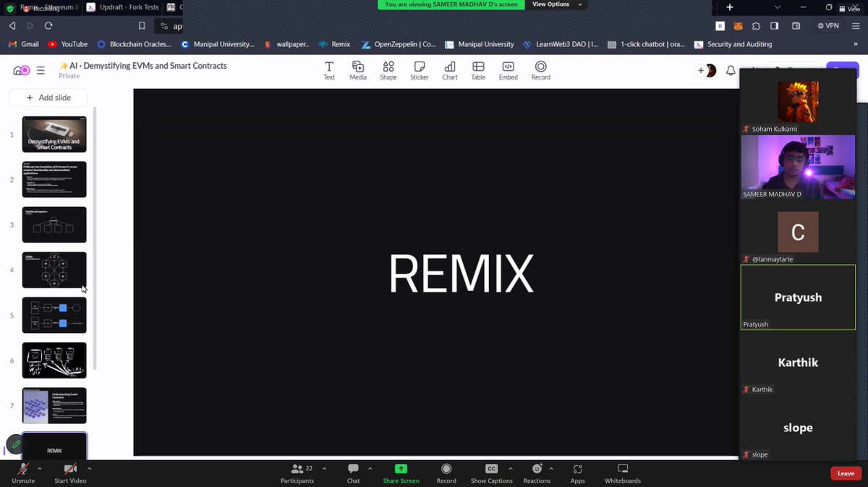Click the home logo icon
This screenshot has width=868, height=487.
[x=22, y=70]
